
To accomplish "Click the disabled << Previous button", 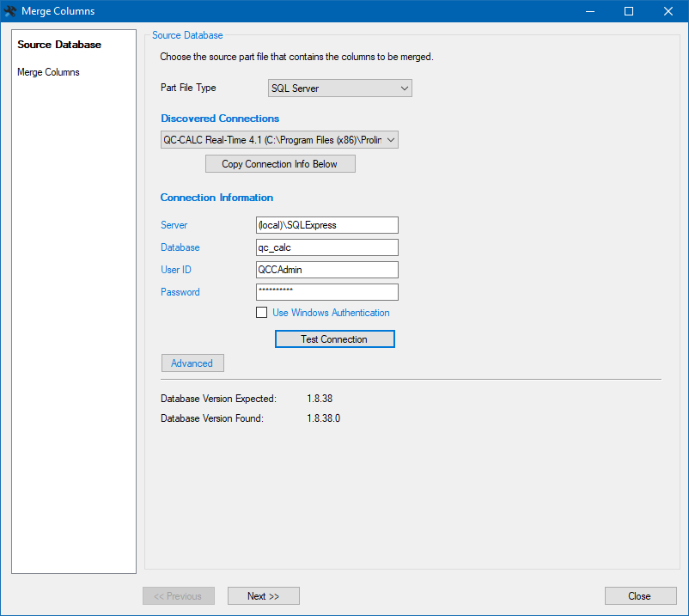I will coord(178,595).
